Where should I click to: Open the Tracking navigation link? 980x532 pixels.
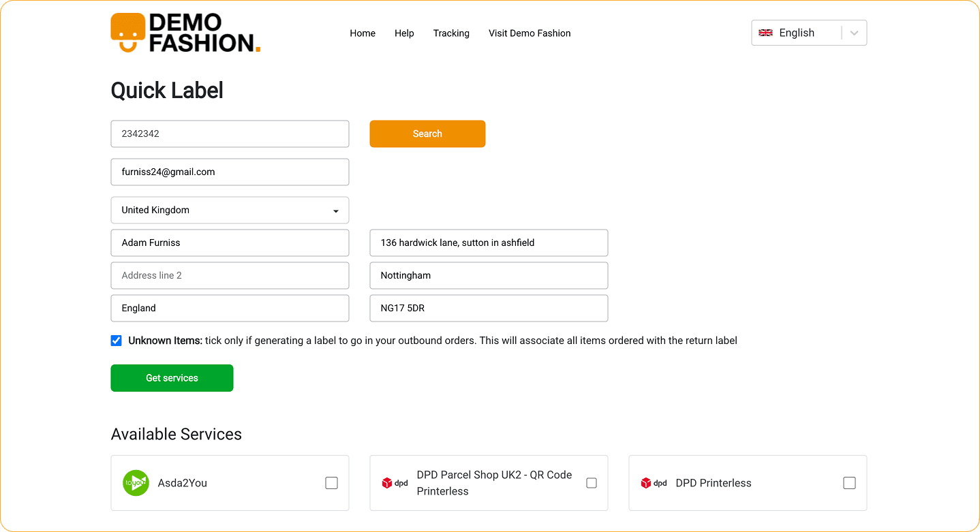coord(451,33)
